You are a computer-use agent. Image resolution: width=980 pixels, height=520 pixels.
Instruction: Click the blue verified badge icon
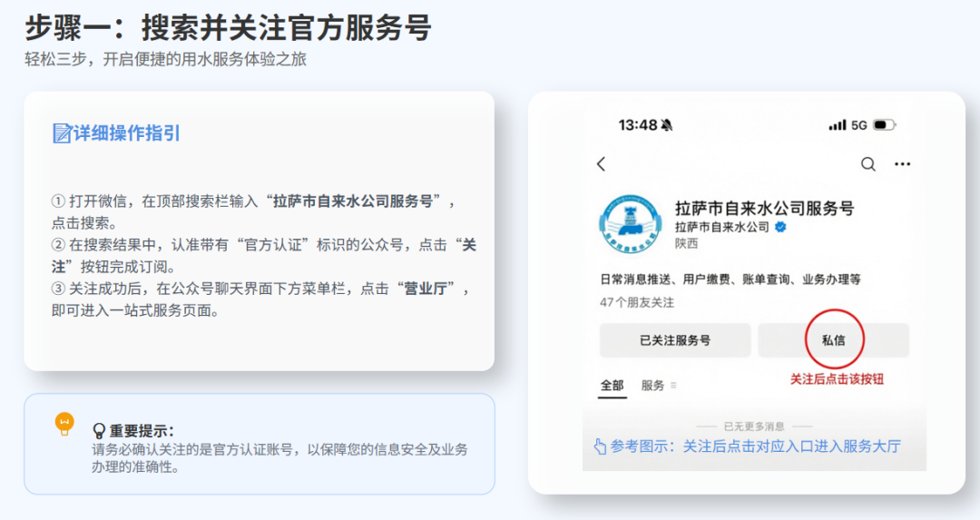780,228
